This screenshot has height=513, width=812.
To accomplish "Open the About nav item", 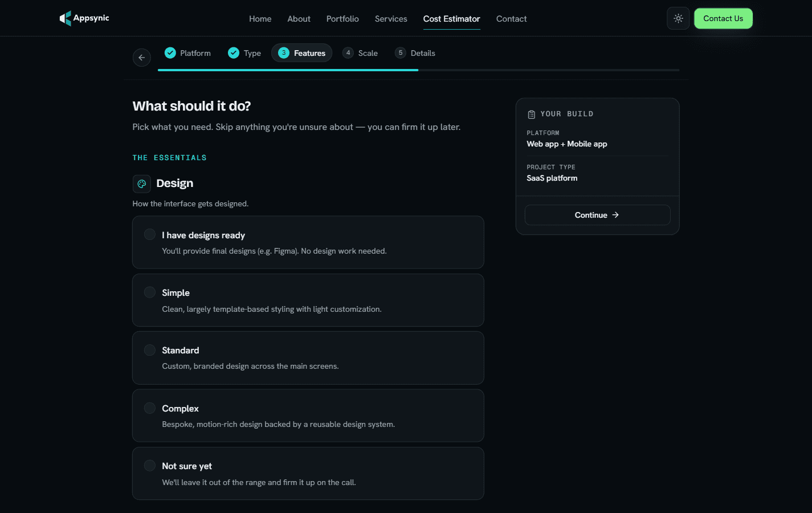I will (299, 19).
